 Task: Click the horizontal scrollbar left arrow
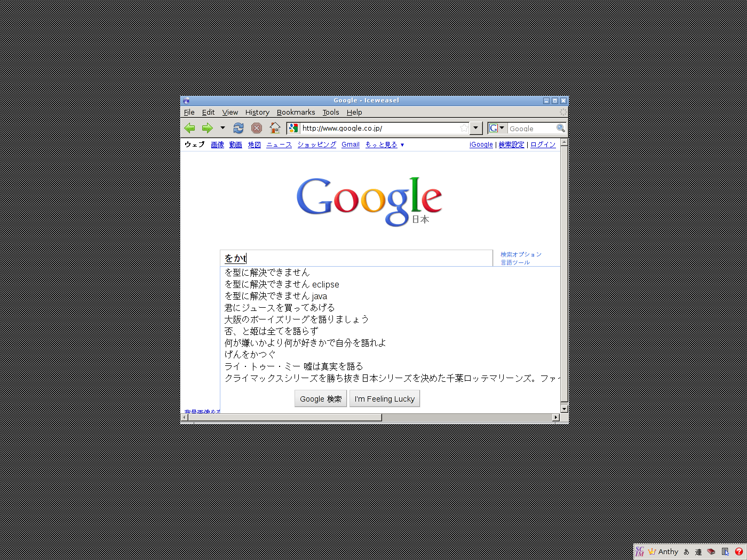(x=185, y=417)
